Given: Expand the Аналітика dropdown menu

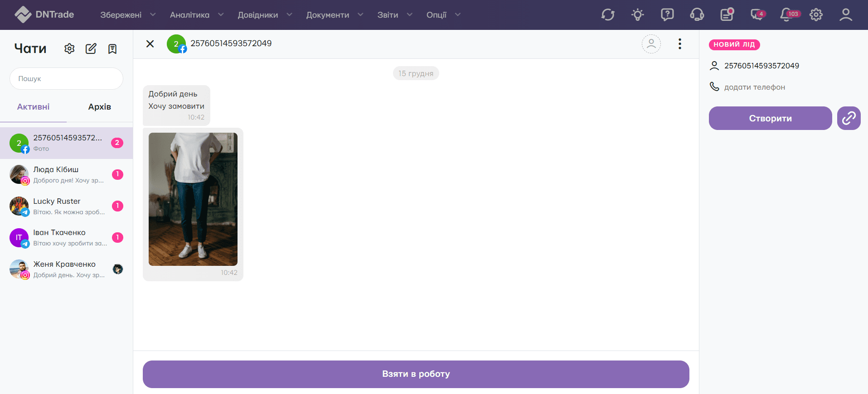Looking at the screenshot, I should pyautogui.click(x=196, y=15).
